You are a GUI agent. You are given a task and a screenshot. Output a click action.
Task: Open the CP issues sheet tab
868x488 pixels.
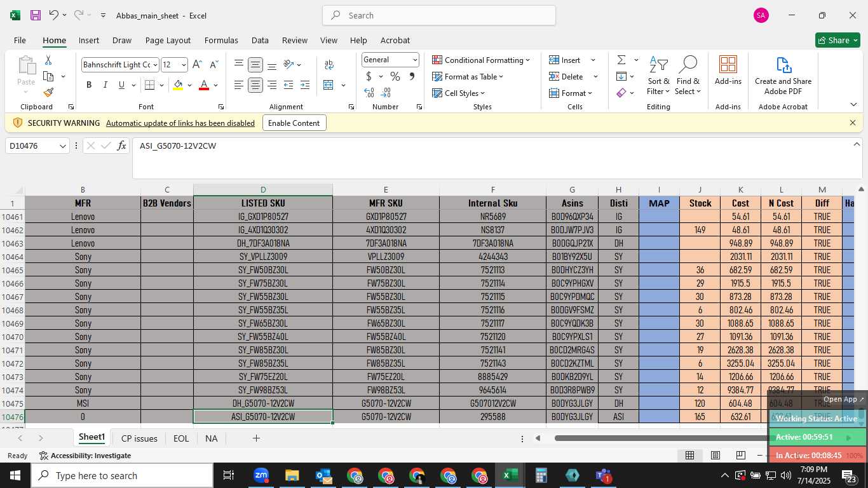[x=139, y=438]
